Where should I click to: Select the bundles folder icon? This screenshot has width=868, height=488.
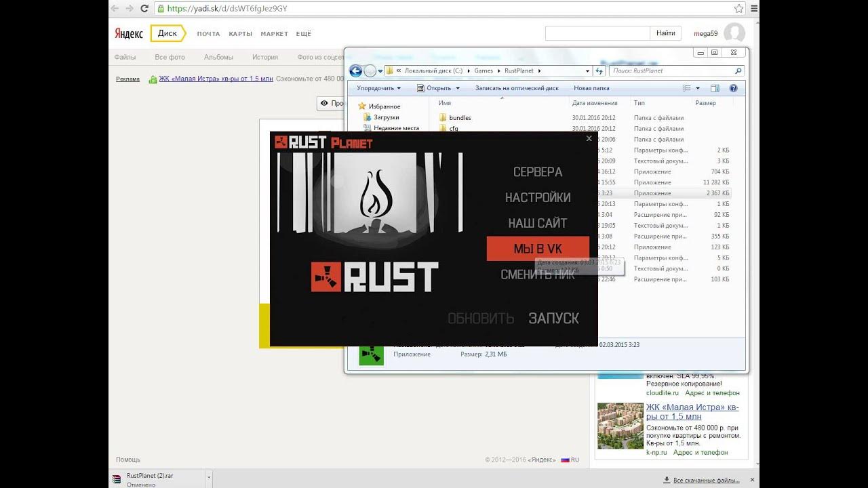(443, 117)
